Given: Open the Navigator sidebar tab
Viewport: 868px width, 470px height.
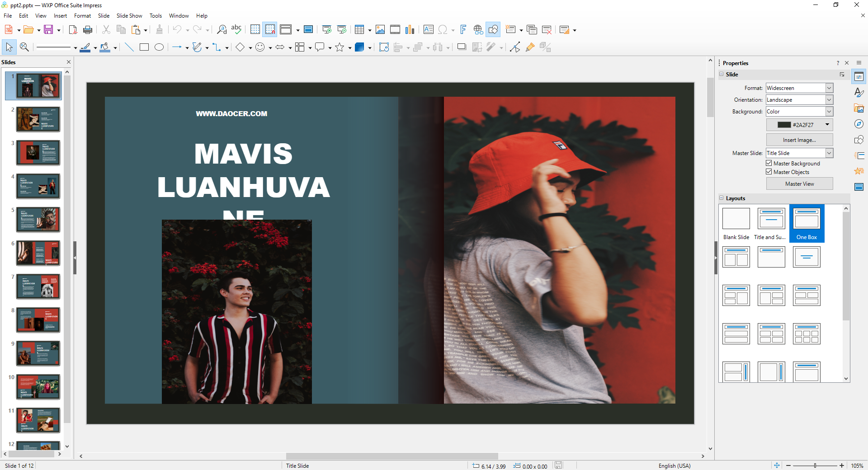Looking at the screenshot, I should (859, 124).
